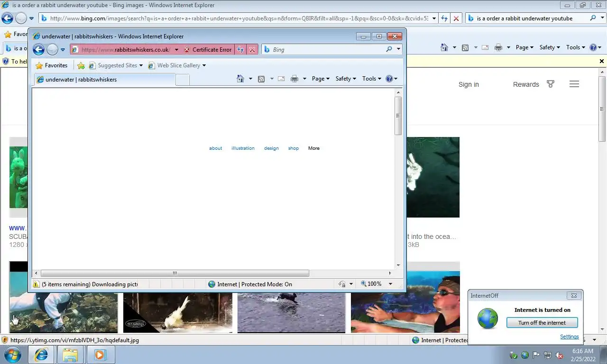The height and width of the screenshot is (364, 607).
Task: Click forward arrow in rabbitswhiskers window
Action: pyautogui.click(x=52, y=49)
